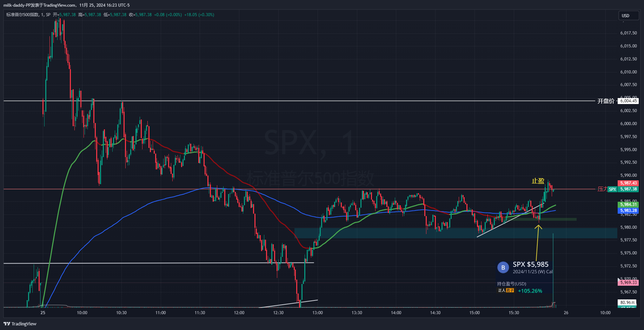This screenshot has height=330, width=644.
Task: Open the USD currency selector
Action: (628, 15)
